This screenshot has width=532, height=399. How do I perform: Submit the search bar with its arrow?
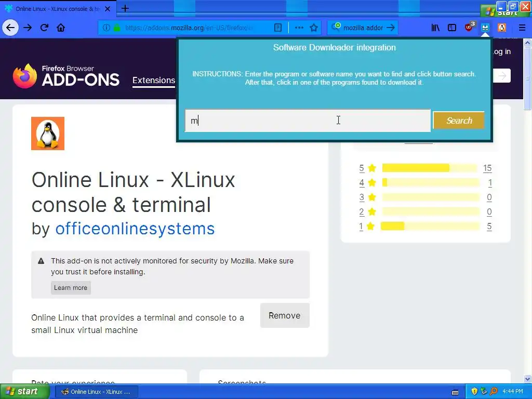coord(391,28)
